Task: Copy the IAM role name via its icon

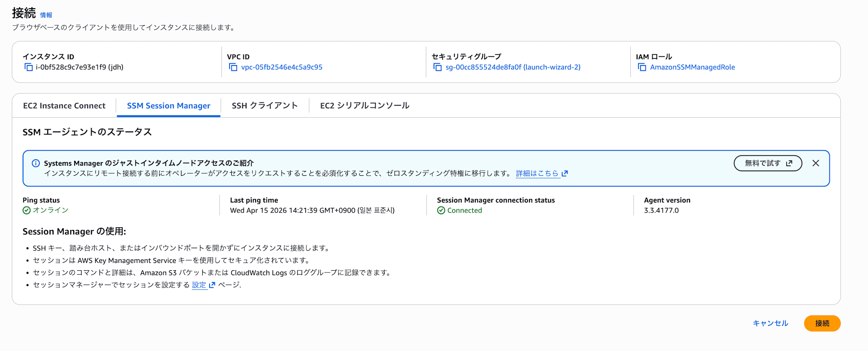Action: pos(642,67)
